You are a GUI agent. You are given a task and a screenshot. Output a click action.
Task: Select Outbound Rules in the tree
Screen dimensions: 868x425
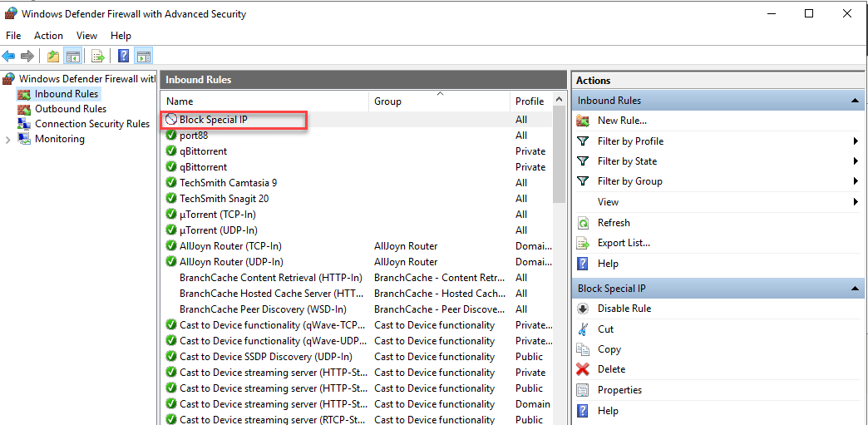click(x=70, y=109)
